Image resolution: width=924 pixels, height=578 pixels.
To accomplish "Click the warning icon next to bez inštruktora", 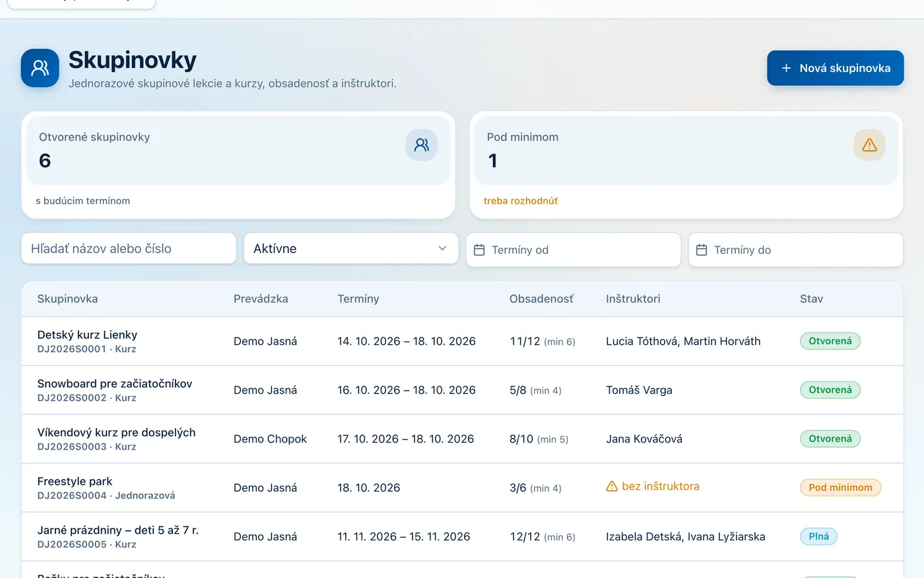I will [612, 486].
